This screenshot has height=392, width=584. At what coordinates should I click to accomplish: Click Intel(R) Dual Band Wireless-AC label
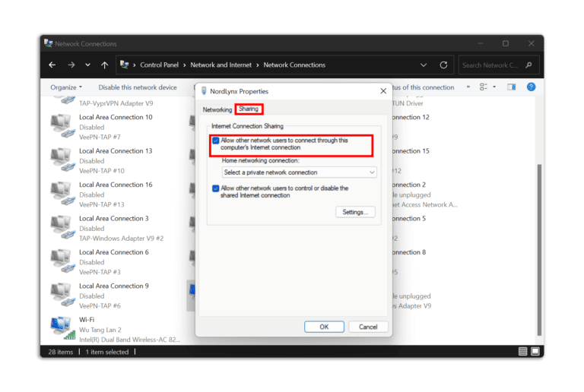click(129, 340)
